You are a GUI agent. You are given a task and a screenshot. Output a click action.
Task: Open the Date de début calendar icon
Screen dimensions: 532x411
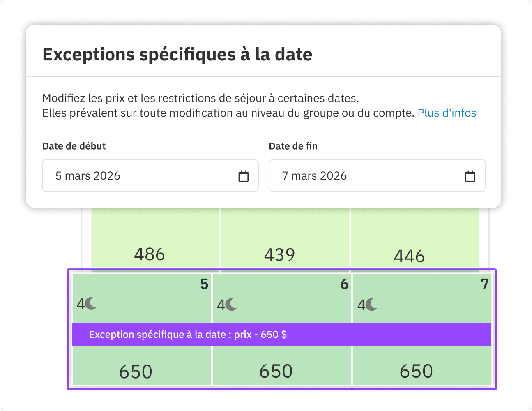tap(243, 175)
